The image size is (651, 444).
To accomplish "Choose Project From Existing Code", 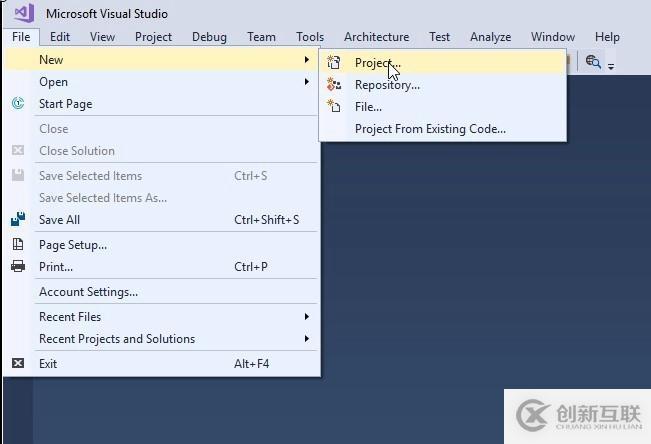I will pos(430,129).
